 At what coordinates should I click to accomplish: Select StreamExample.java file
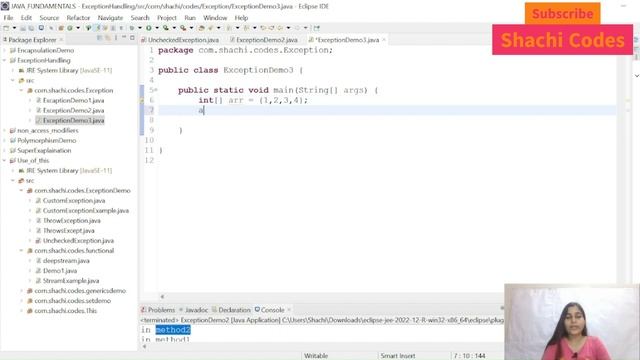68,281
